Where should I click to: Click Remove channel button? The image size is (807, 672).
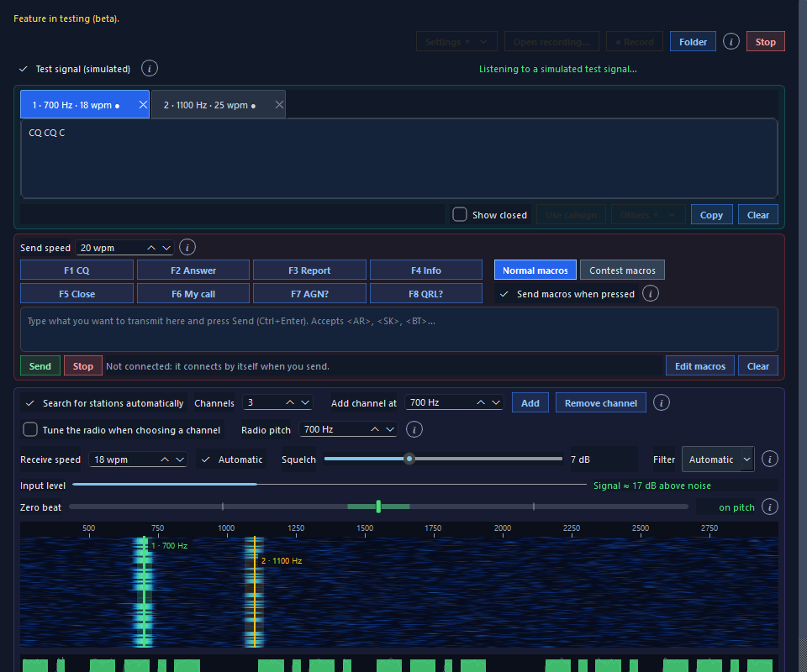click(600, 403)
